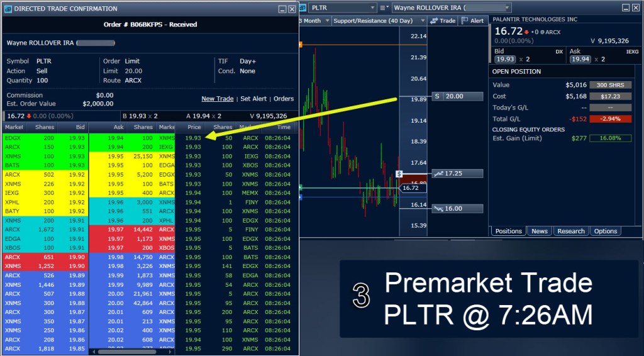Image resolution: width=644 pixels, height=356 pixels.
Task: Click the New Trade link
Action: point(217,99)
